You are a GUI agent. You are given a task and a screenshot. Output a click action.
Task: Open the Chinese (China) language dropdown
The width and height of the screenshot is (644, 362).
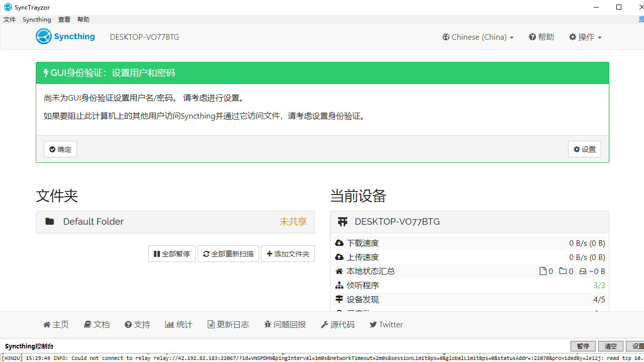pyautogui.click(x=478, y=37)
